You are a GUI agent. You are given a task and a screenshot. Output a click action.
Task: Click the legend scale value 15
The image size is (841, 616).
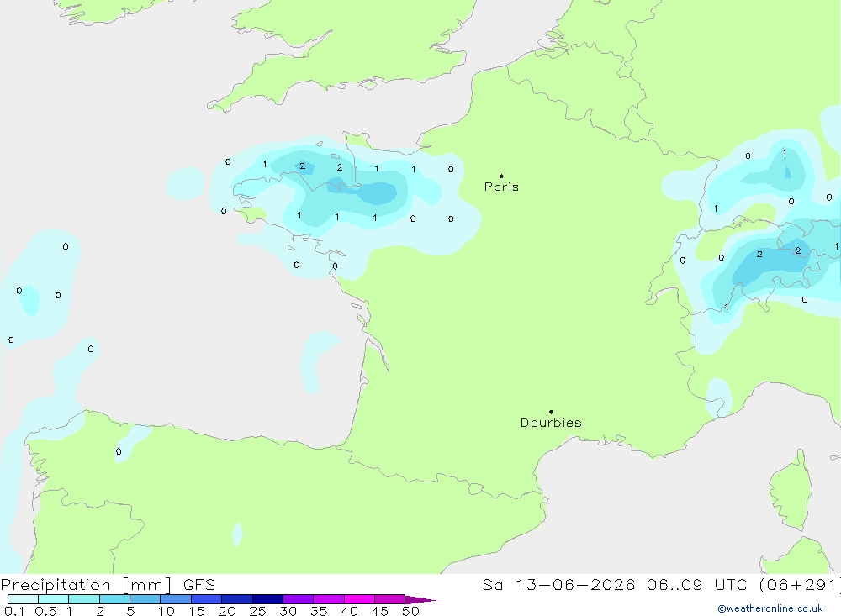pos(197,611)
